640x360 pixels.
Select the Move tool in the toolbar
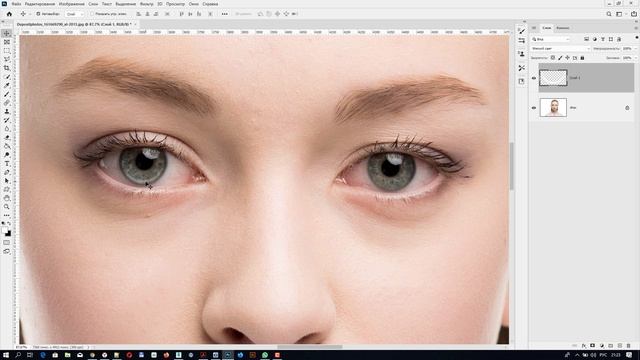point(7,33)
